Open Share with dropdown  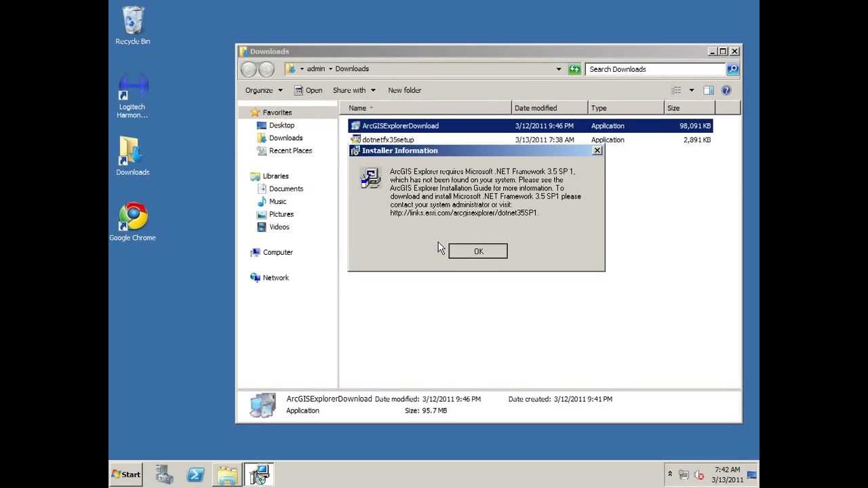tap(353, 90)
